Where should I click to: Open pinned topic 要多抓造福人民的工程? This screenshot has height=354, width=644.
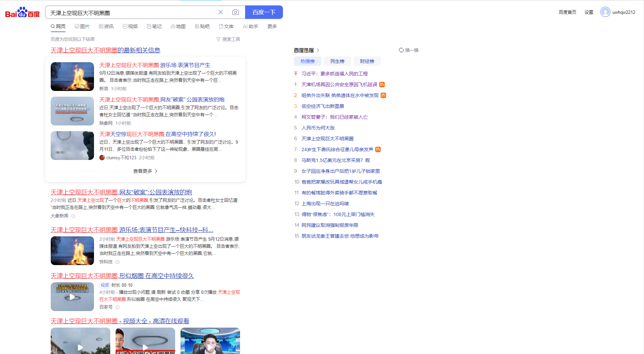coord(335,74)
